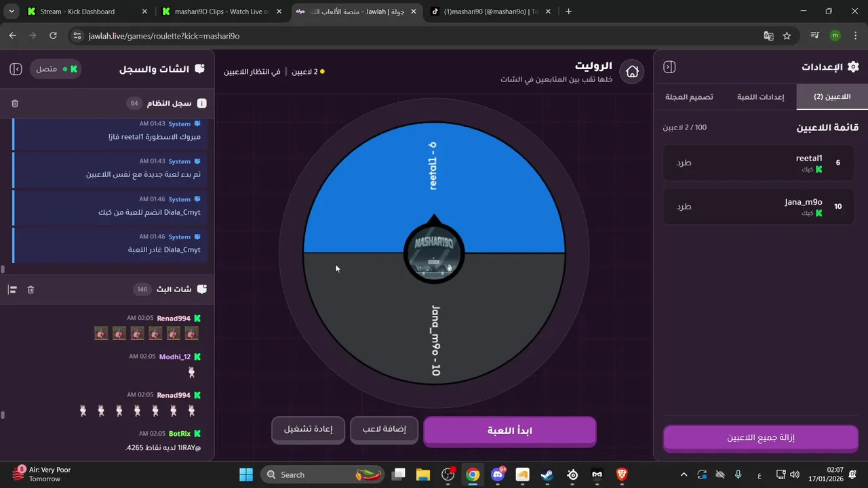Viewport: 868px width, 488px height.
Task: Open a new browser tab
Action: [x=568, y=12]
